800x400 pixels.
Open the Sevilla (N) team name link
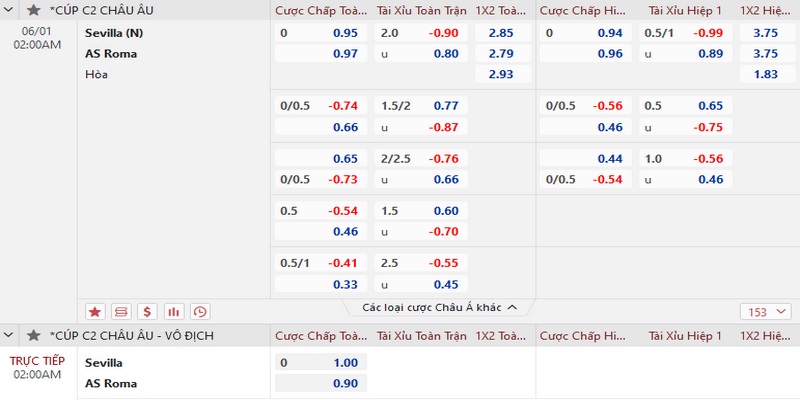(114, 33)
